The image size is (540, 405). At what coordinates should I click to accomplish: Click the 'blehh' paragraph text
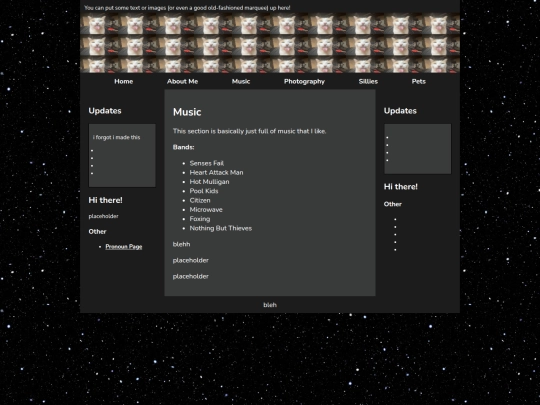point(181,244)
